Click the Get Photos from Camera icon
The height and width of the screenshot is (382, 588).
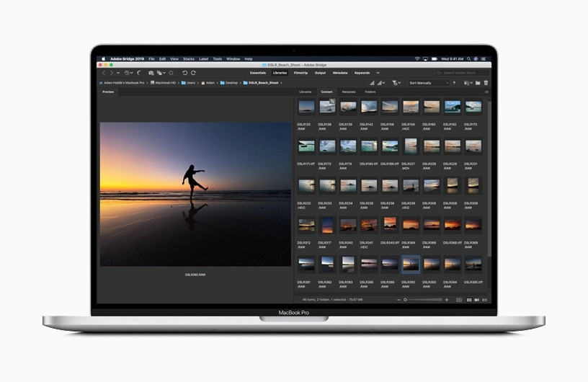(151, 73)
